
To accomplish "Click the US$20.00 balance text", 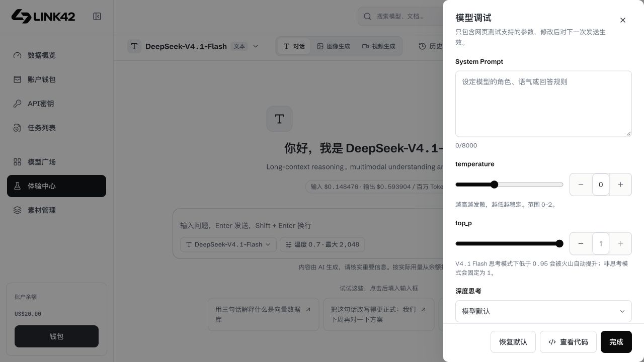I will tap(28, 314).
